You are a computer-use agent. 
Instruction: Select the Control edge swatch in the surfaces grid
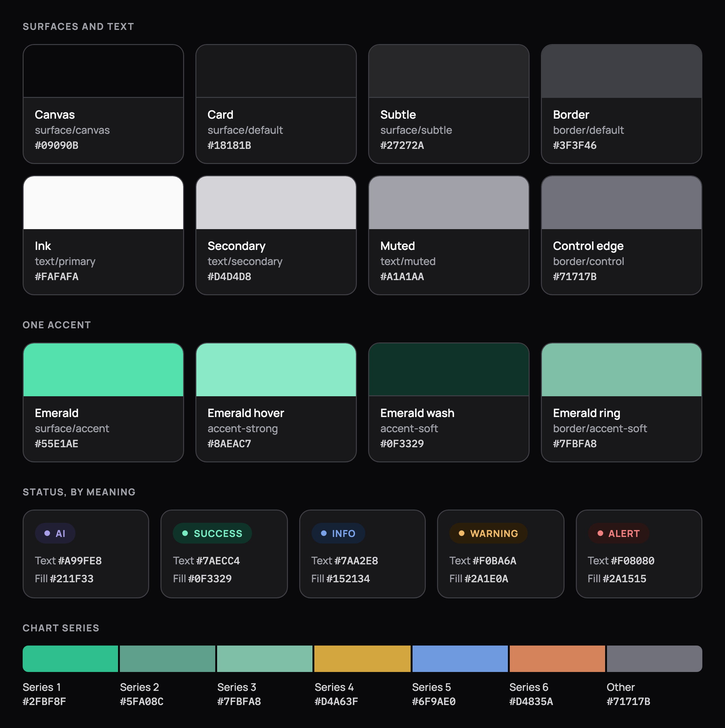[621, 203]
